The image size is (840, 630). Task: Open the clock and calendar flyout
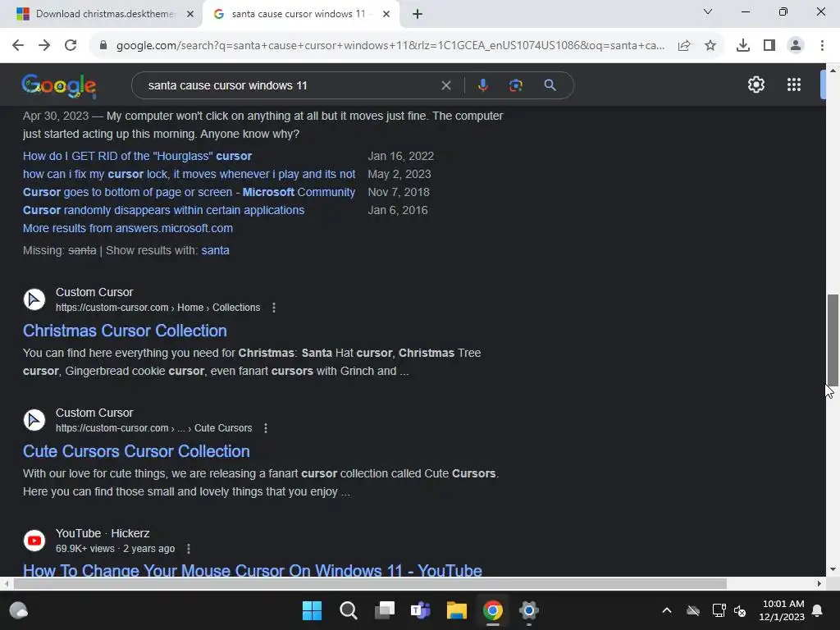click(x=782, y=610)
